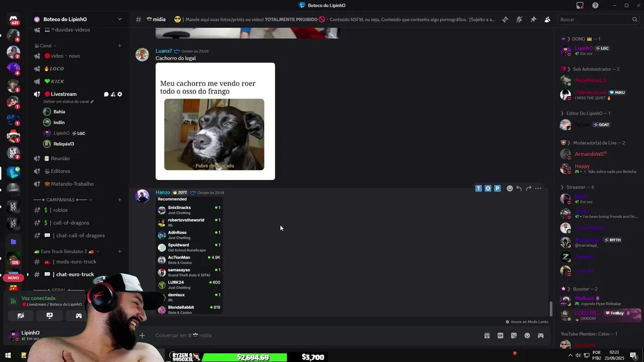The image size is (644, 362).
Task: Open the dog meme image
Action: (215, 121)
